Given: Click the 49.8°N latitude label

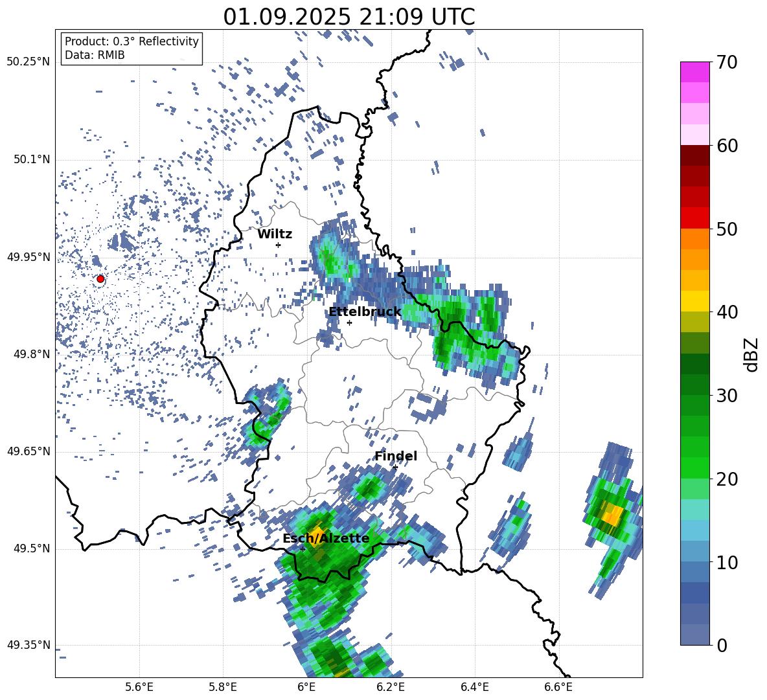Looking at the screenshot, I should [x=32, y=354].
